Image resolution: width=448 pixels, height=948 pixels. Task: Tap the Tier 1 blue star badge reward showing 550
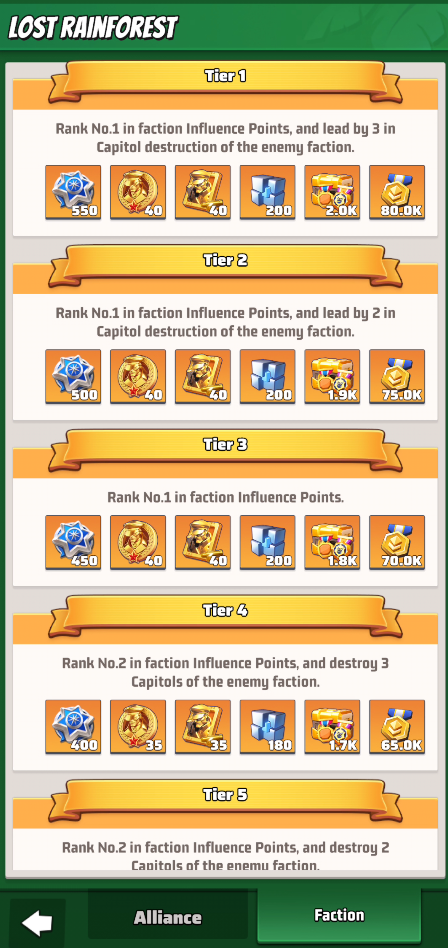point(73,192)
